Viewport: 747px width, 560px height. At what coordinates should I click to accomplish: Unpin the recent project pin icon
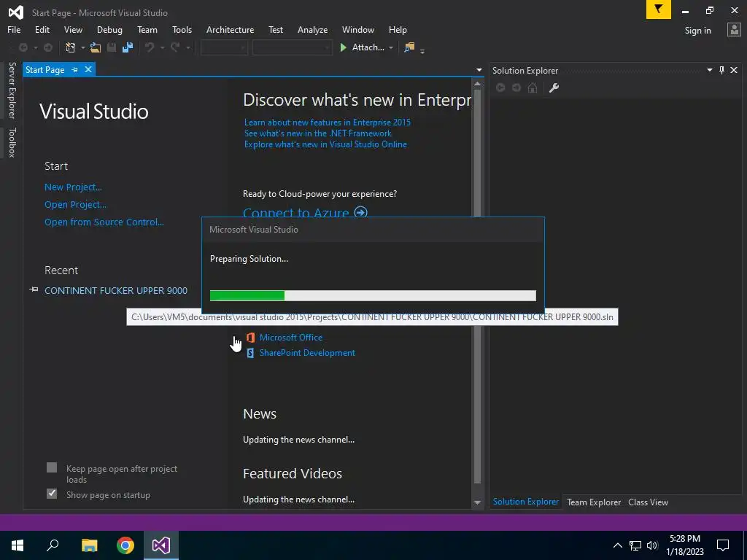click(x=34, y=289)
